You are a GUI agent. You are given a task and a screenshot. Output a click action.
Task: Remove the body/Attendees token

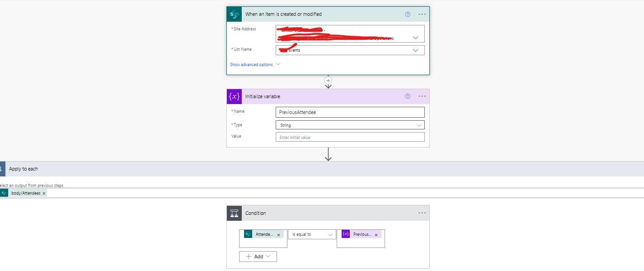pos(44,193)
